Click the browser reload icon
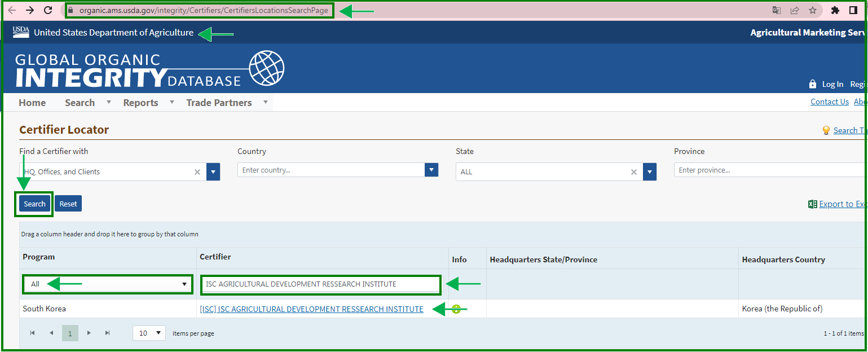 [48, 10]
